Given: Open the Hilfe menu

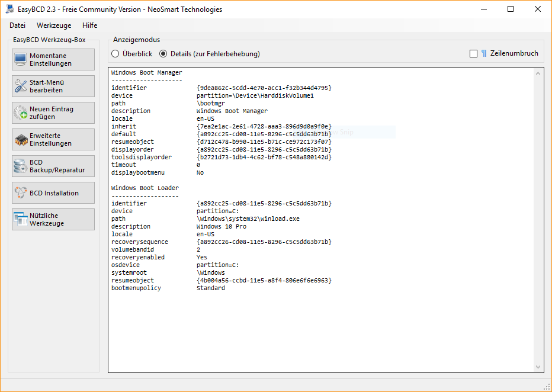Looking at the screenshot, I should [x=90, y=25].
